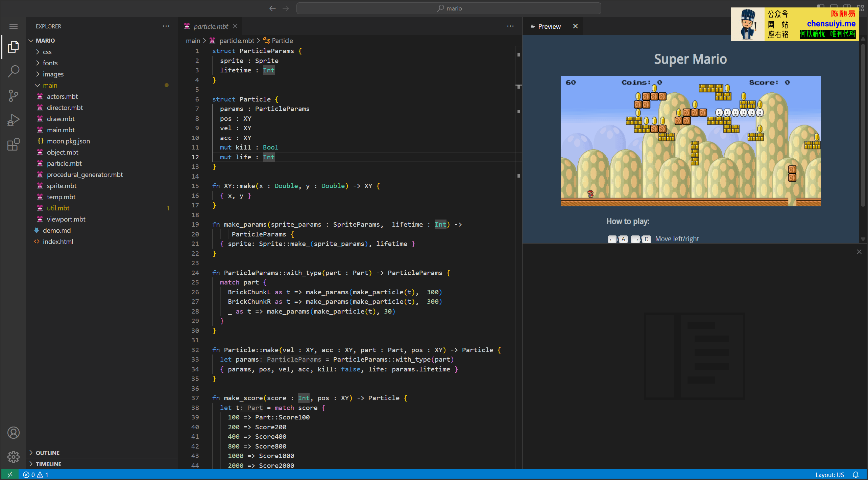Viewport: 868px width, 480px height.
Task: Open the Search view icon
Action: (x=13, y=71)
